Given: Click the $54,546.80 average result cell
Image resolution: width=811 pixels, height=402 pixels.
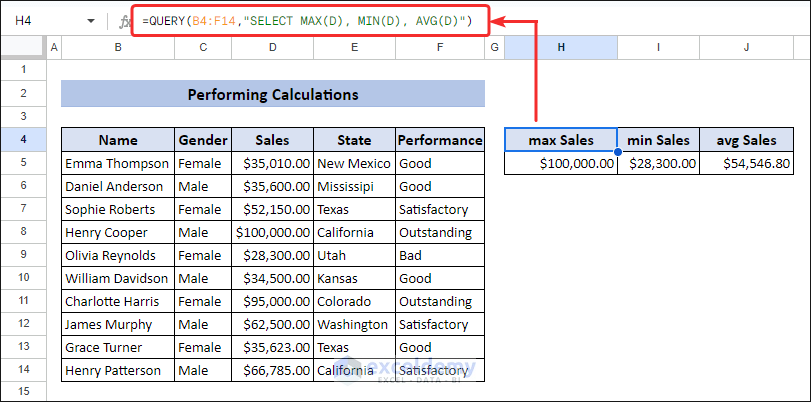Looking at the screenshot, I should 746,163.
